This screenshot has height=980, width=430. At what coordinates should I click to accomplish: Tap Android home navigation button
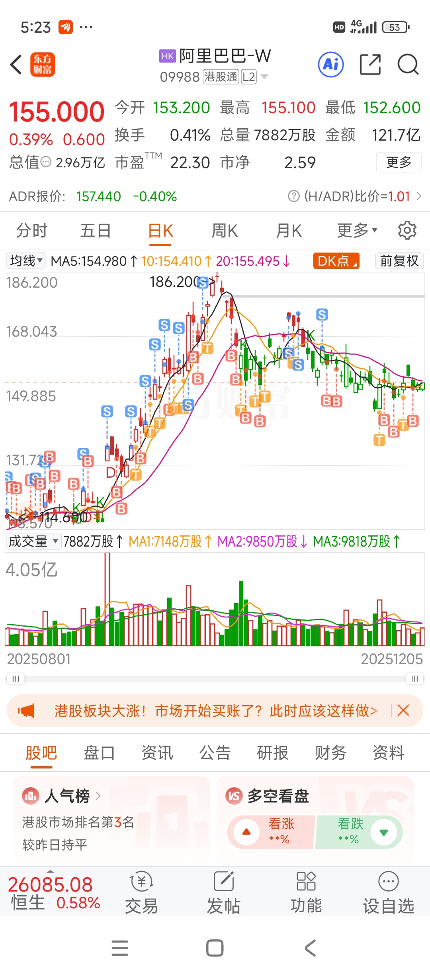[215, 948]
